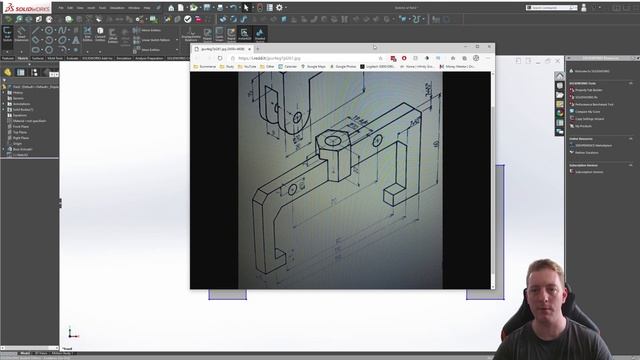Save the part using the floppy disk icon
The width and height of the screenshot is (640, 360).
click(207, 8)
